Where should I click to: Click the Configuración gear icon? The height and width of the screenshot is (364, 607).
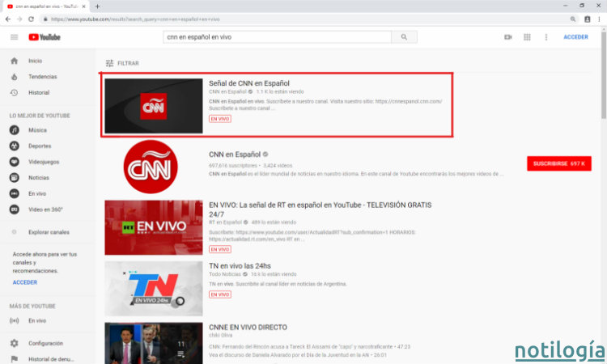15,343
